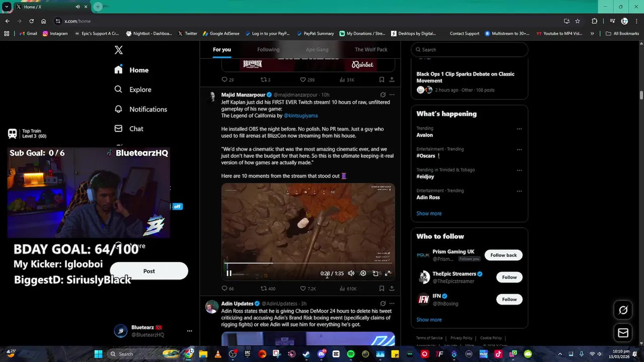Click the X logo in the sidebar
The height and width of the screenshot is (362, 644).
pyautogui.click(x=118, y=50)
